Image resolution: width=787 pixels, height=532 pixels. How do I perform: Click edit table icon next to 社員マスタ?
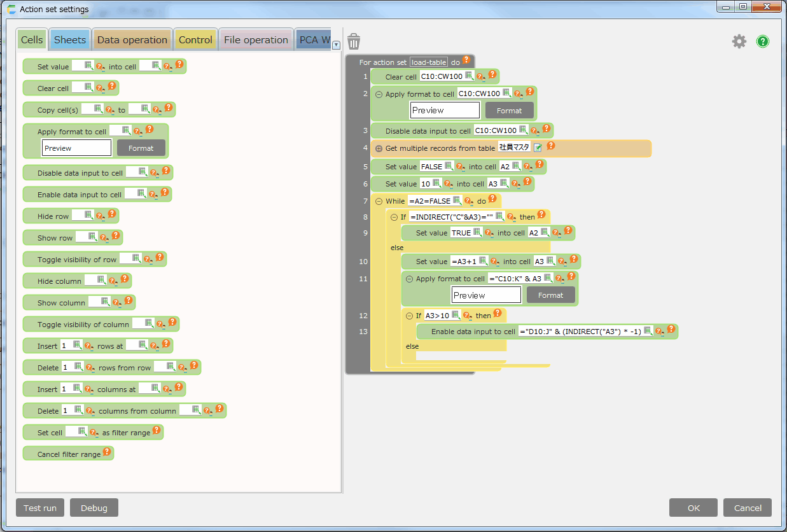[538, 148]
